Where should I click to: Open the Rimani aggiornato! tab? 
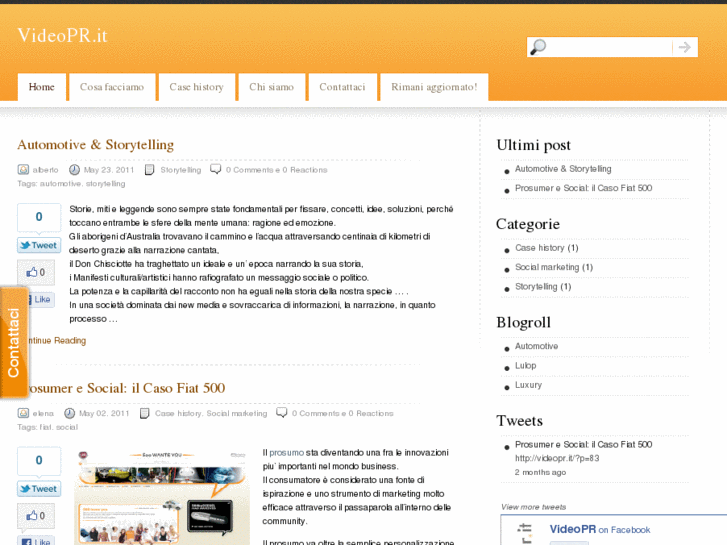(x=434, y=87)
